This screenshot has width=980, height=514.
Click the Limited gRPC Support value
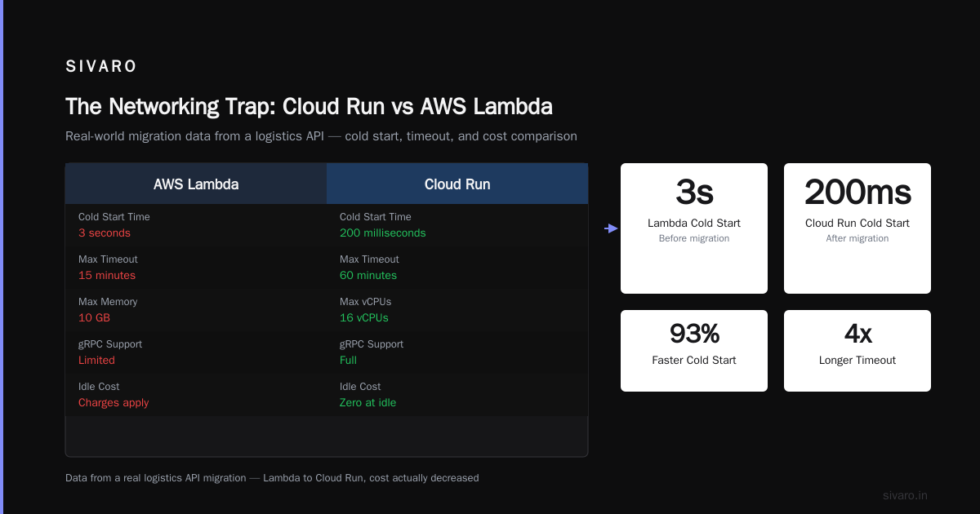[96, 360]
